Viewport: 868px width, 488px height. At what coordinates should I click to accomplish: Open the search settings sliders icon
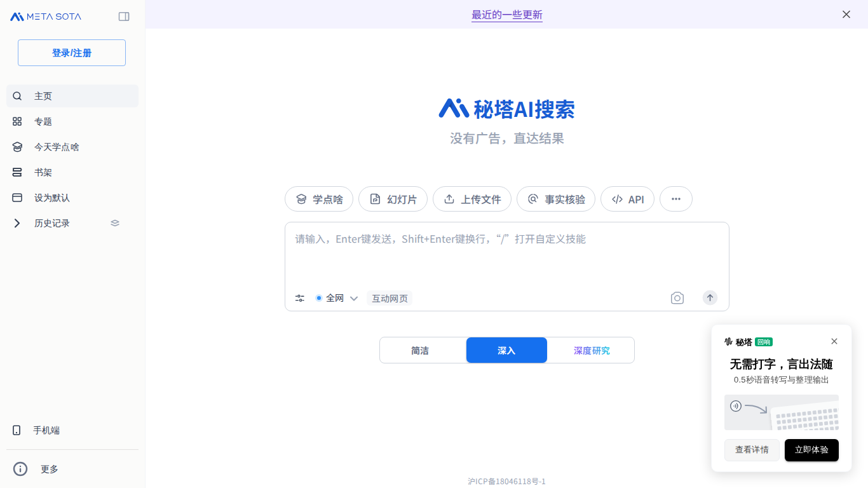tap(300, 298)
